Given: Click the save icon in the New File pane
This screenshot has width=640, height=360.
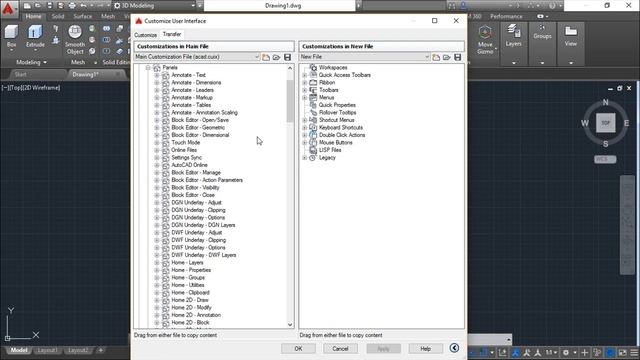Looking at the screenshot, I should (458, 57).
